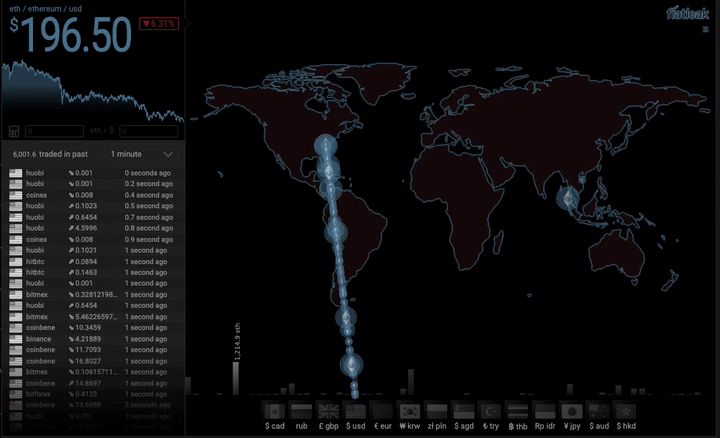Click the ETH price history chart
Viewport: 720px width, 438px height.
coord(92,92)
